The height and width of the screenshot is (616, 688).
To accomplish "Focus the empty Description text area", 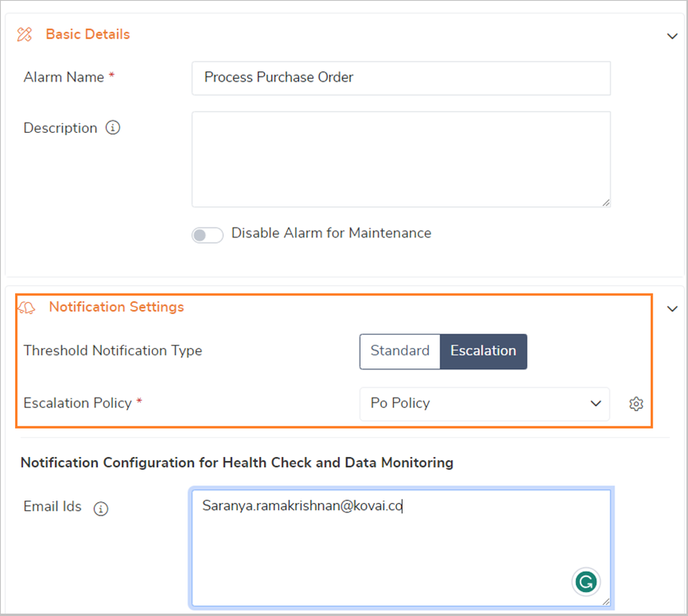I will pyautogui.click(x=400, y=159).
